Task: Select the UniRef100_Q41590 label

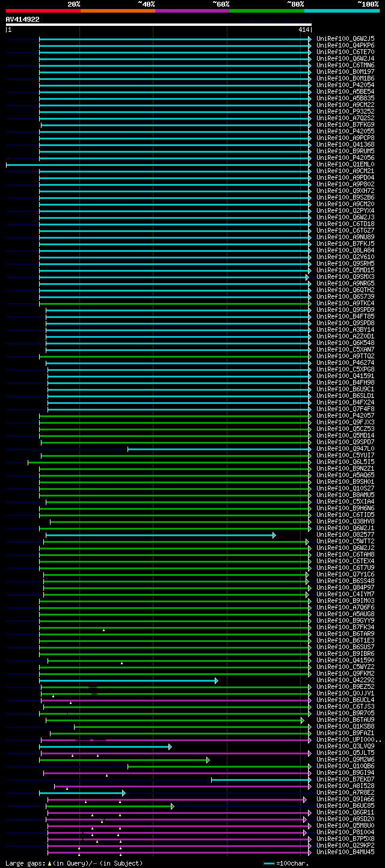Action: (x=345, y=660)
